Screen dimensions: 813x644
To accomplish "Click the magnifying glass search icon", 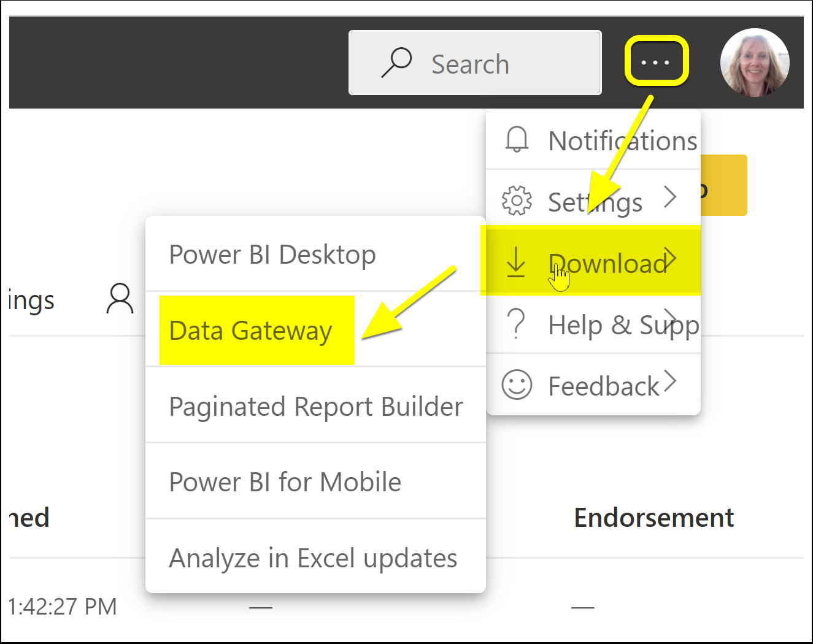I will (396, 63).
